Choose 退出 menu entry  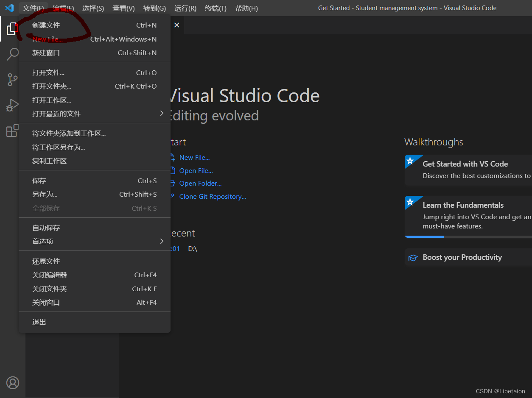click(95, 322)
